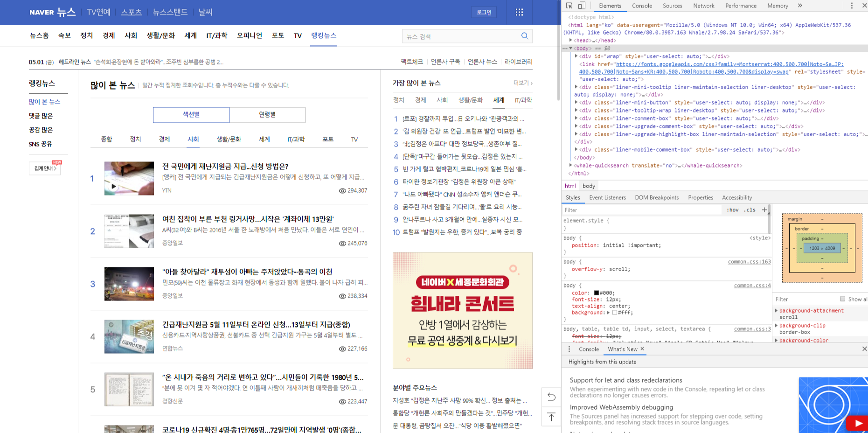Click the scroll-to-top arrow button

click(x=551, y=416)
